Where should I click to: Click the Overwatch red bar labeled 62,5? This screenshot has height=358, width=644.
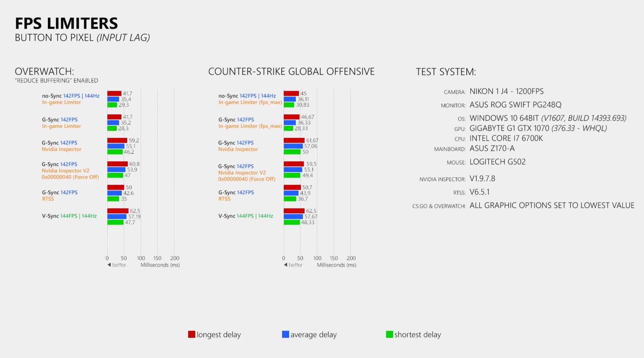118,211
